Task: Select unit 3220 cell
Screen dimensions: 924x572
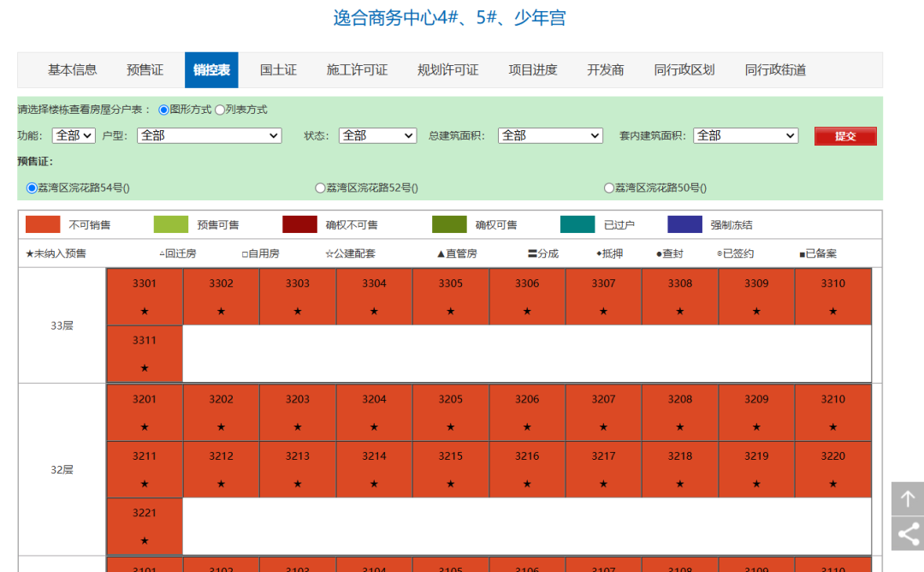Action: [x=833, y=469]
